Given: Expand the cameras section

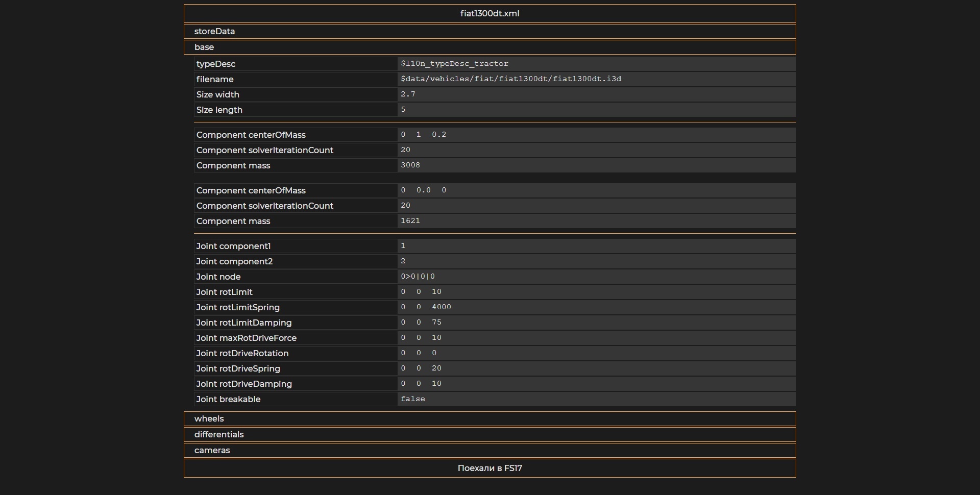Looking at the screenshot, I should tap(489, 450).
